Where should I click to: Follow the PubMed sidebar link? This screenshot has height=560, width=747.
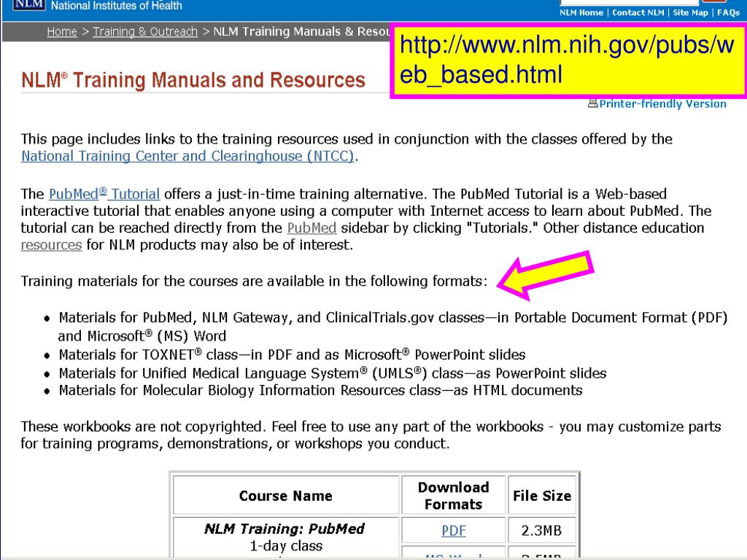(x=311, y=227)
